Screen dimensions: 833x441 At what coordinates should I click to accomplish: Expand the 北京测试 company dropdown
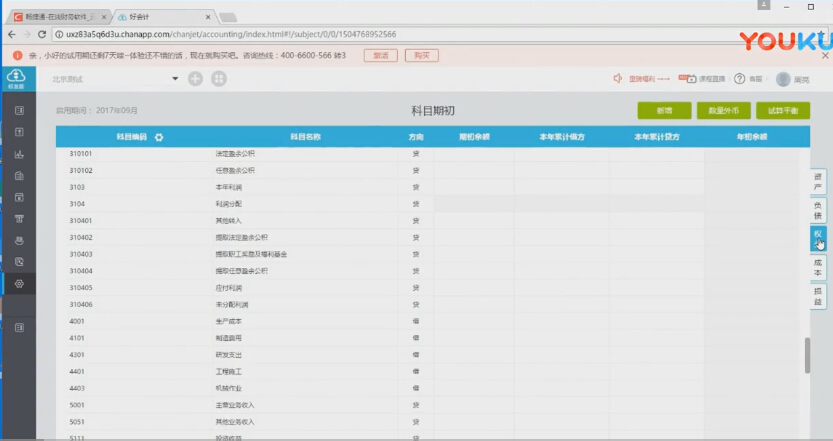[x=175, y=79]
